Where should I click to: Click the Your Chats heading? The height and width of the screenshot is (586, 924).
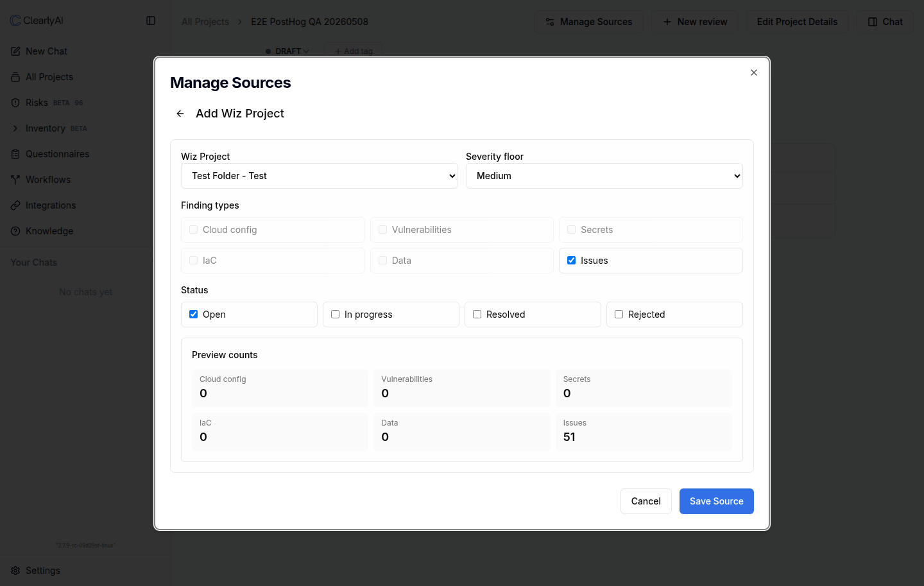pyautogui.click(x=34, y=263)
